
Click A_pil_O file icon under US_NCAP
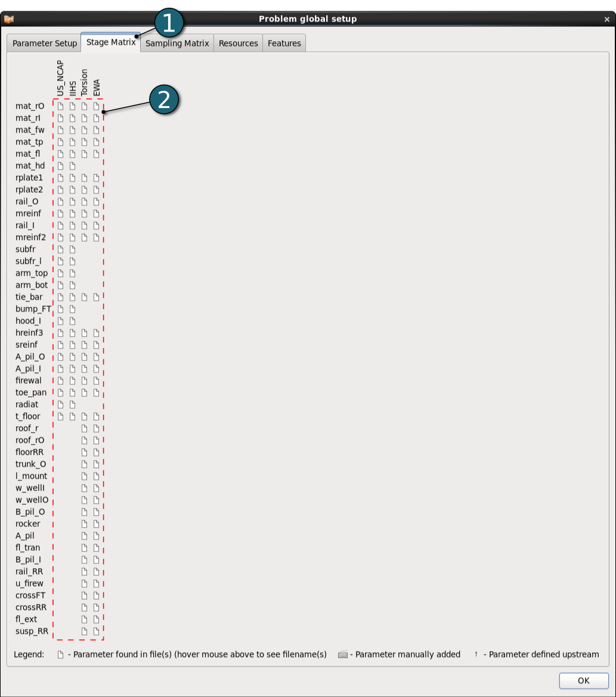(x=60, y=357)
